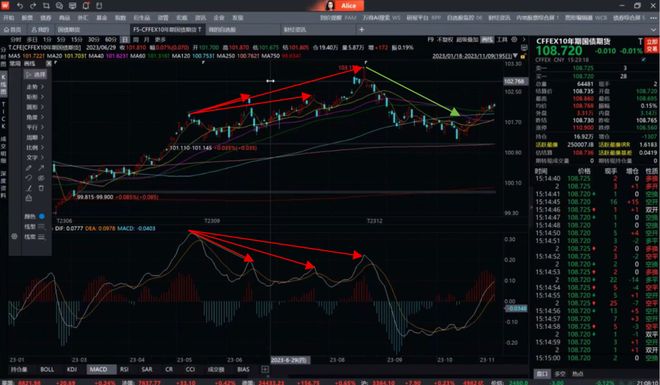
Task: Close the 画线 drawing panel with its X
Action: [x=48, y=64]
